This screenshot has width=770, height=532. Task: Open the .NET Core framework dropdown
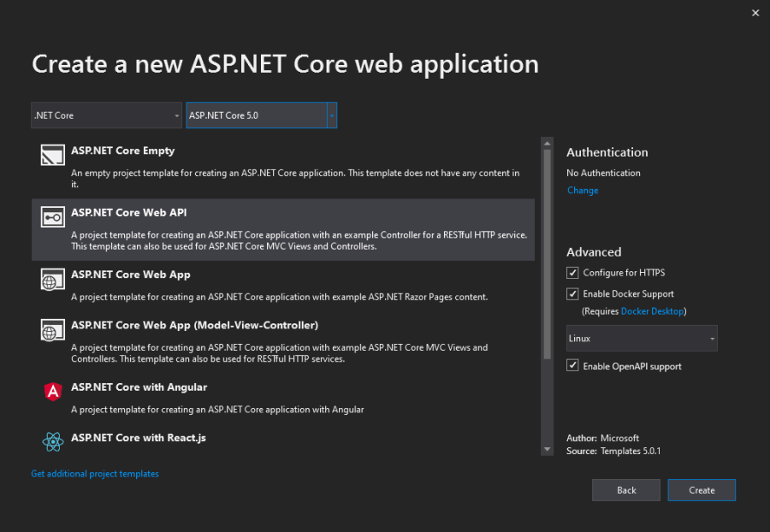click(107, 115)
